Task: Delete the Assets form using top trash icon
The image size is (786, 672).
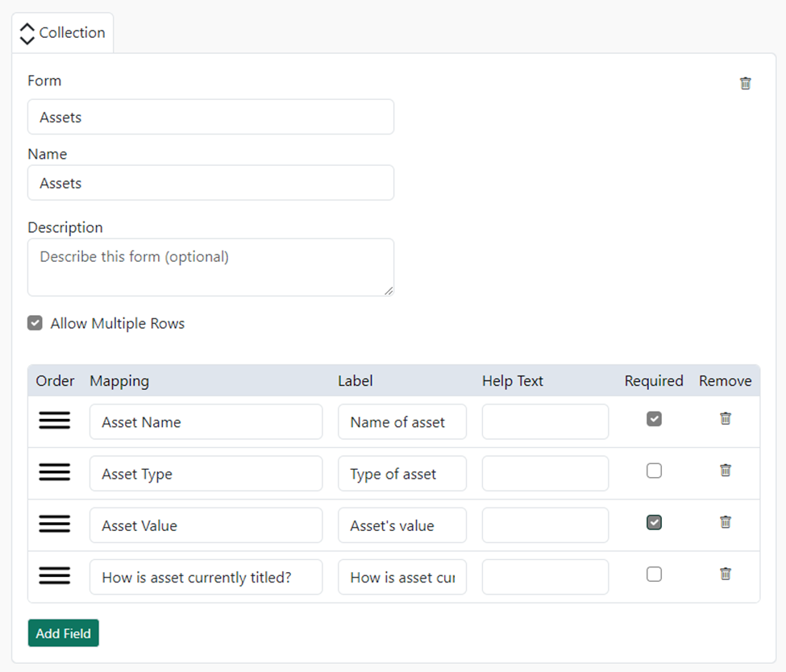Action: (746, 83)
